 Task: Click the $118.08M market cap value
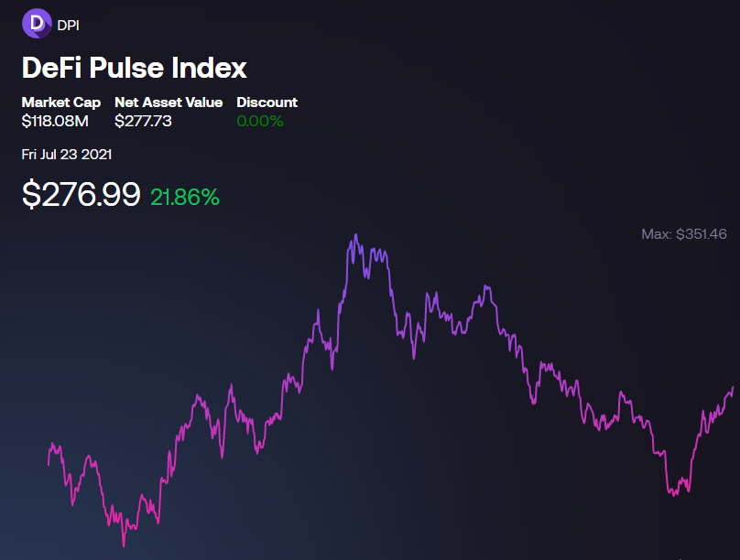pyautogui.click(x=55, y=121)
